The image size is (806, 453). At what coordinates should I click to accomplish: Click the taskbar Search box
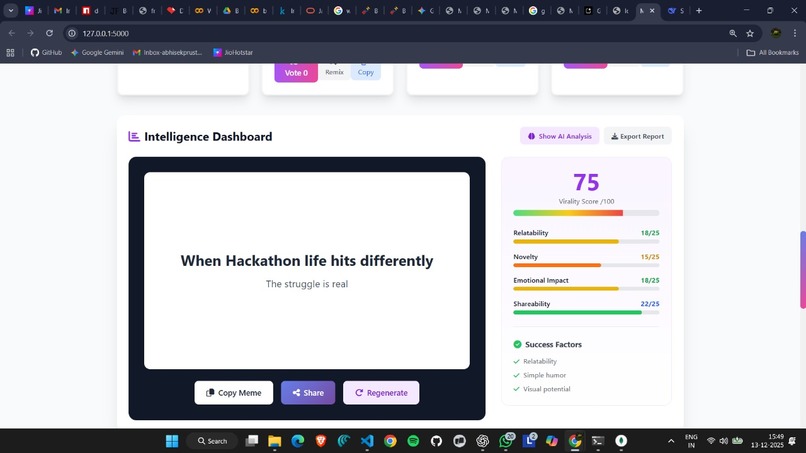click(212, 441)
